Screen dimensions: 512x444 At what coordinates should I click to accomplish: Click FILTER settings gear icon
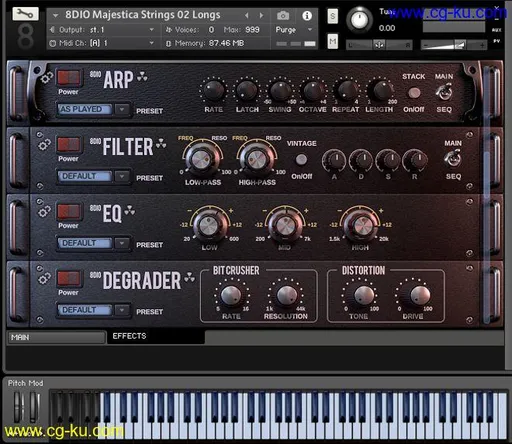click(x=44, y=145)
